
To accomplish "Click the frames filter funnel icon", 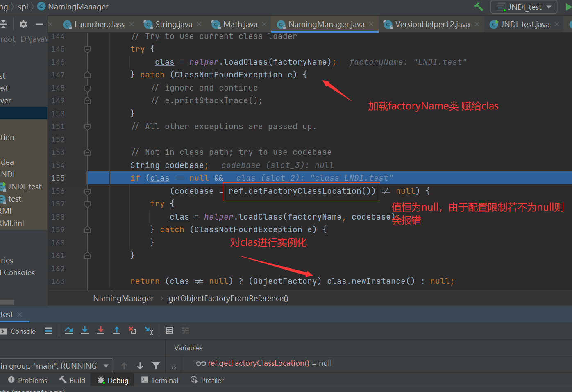I will click(x=156, y=366).
